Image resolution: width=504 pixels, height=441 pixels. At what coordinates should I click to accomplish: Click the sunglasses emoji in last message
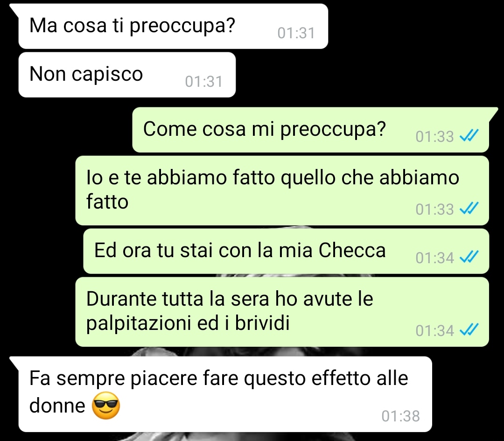[106, 406]
